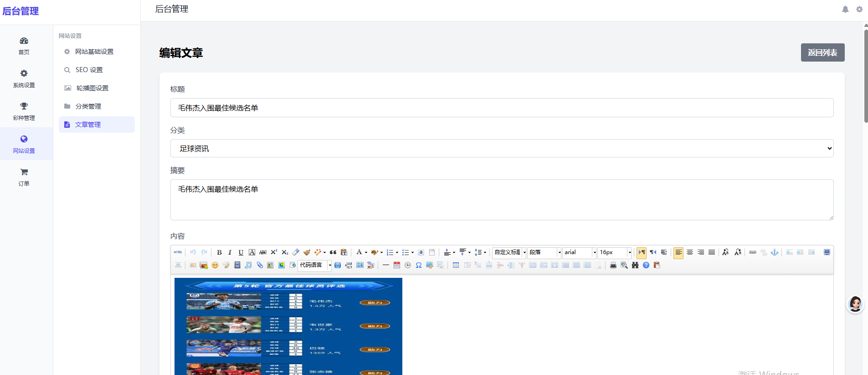Insert a special character (Omega)
868x375 pixels.
coord(419,265)
